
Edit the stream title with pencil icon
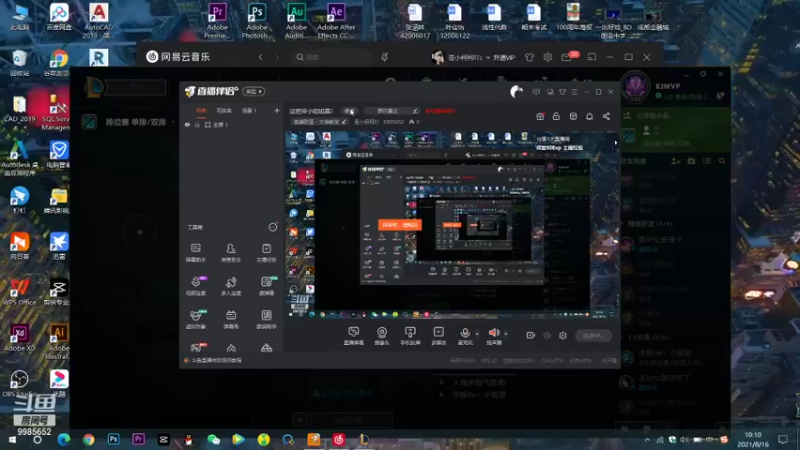tap(415, 111)
